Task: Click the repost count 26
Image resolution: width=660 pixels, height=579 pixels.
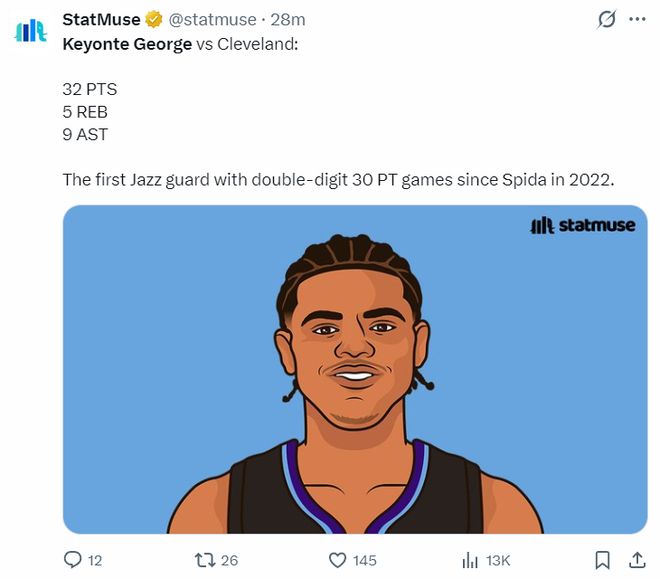Action: point(230,560)
